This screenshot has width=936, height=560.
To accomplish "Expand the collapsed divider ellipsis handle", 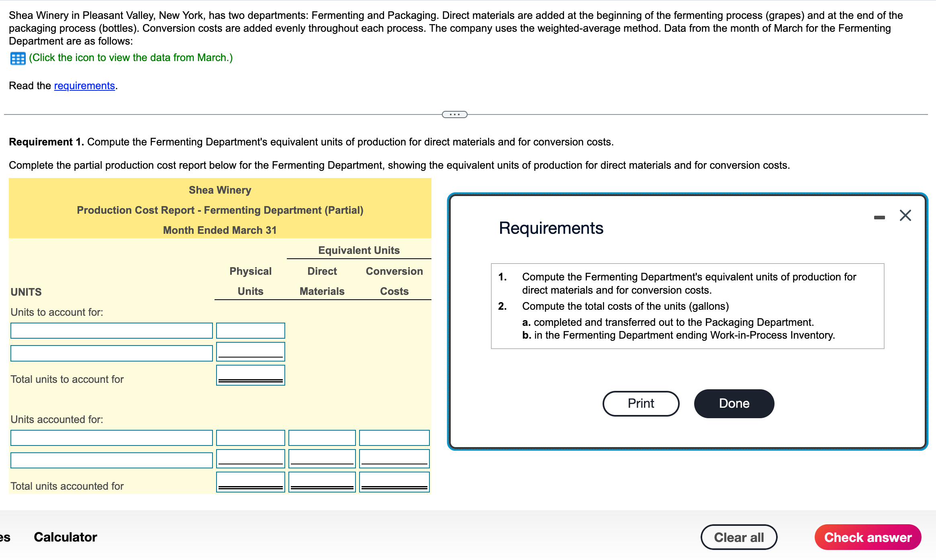I will (454, 114).
